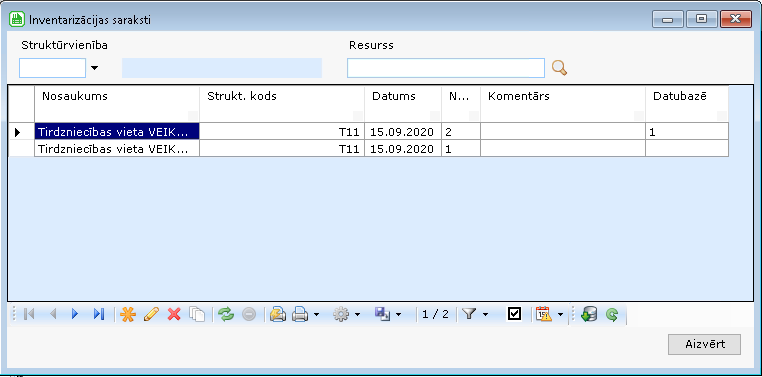Search resource with magnifier icon

[559, 68]
